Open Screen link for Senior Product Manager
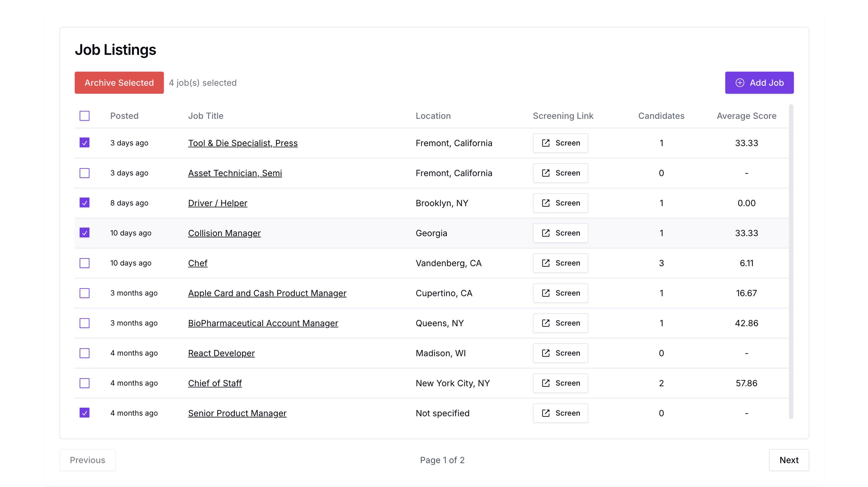This screenshot has width=868, height=487. [x=560, y=413]
